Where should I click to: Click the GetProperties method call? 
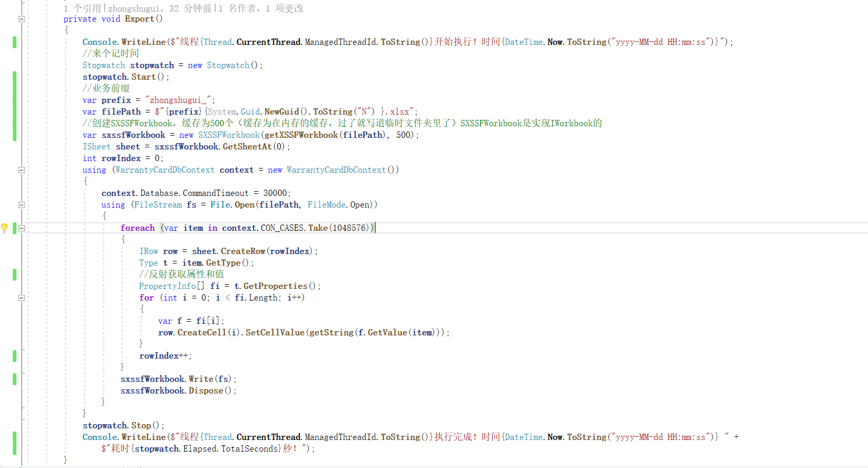pos(275,286)
